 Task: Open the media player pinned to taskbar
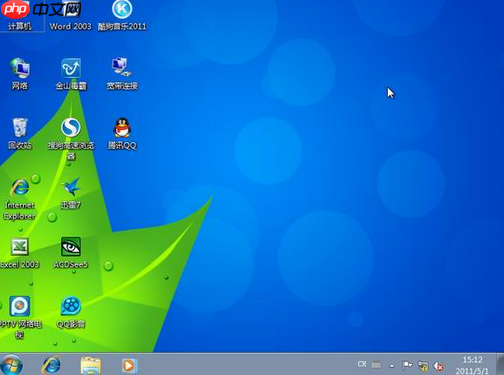pos(129,365)
